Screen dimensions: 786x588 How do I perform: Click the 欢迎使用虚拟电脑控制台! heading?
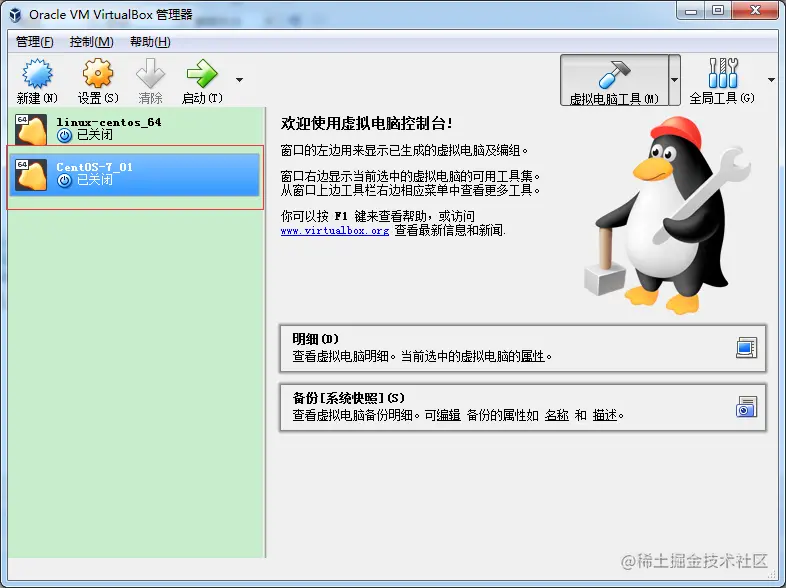[x=366, y=123]
